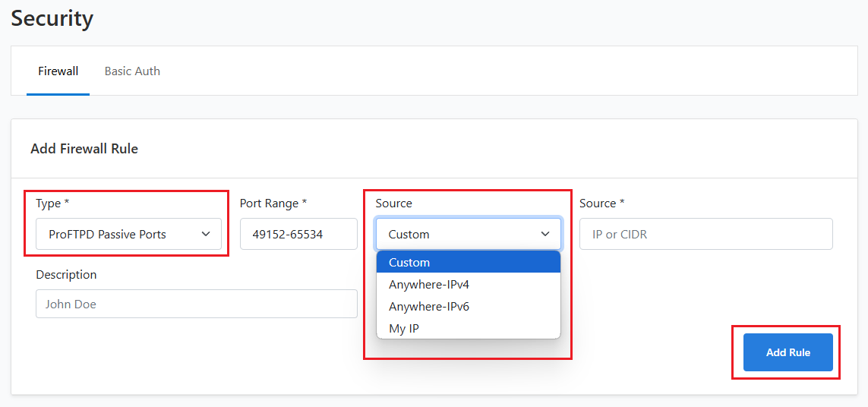Click the Port Range field showing 49152-65534
Image resolution: width=868 pixels, height=407 pixels.
[x=298, y=234]
